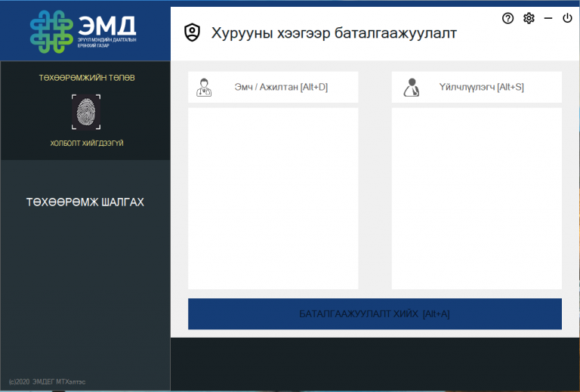Click ТӨХӨӨРӨМЖ ШАЛГАХ to check device
Viewport: 580px width, 392px height.
[x=85, y=202]
